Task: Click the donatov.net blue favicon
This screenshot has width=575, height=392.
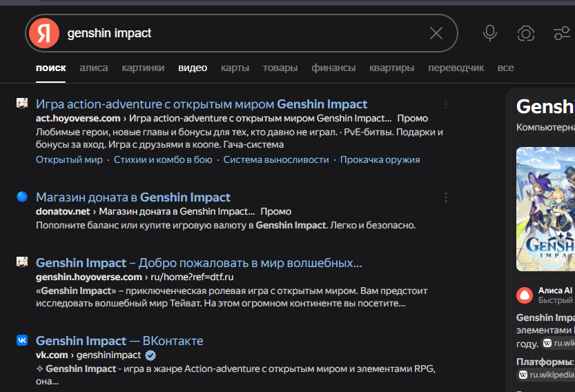Action: point(22,197)
